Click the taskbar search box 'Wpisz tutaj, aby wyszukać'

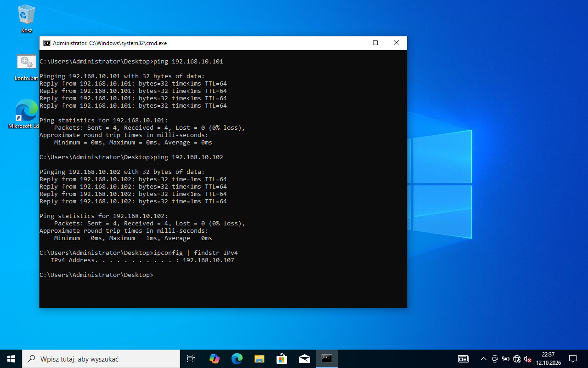(101, 359)
